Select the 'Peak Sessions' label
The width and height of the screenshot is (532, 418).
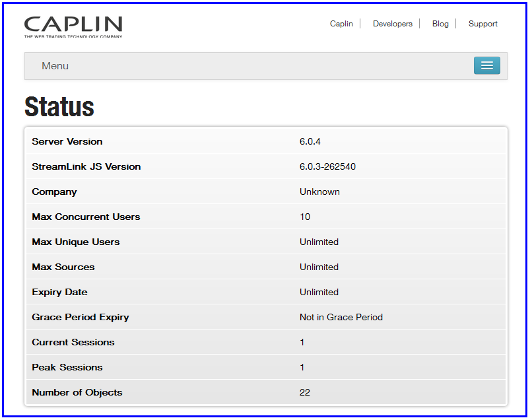pos(67,367)
